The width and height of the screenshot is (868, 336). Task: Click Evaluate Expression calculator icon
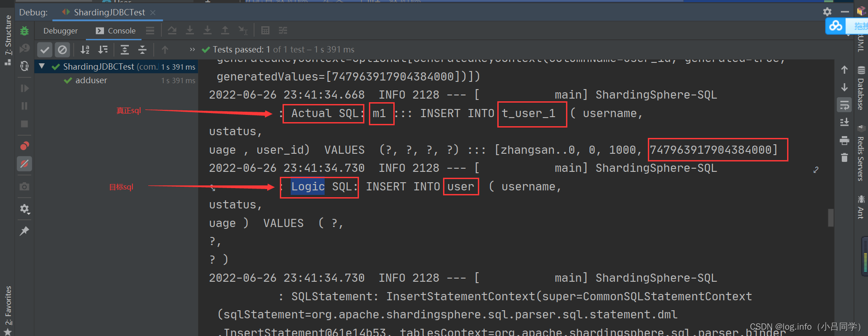point(265,30)
